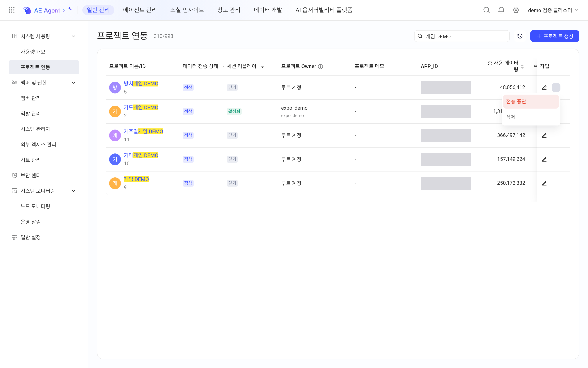Viewport: 588px width, 368px height.
Task: Click the history clock icon
Action: tap(520, 36)
